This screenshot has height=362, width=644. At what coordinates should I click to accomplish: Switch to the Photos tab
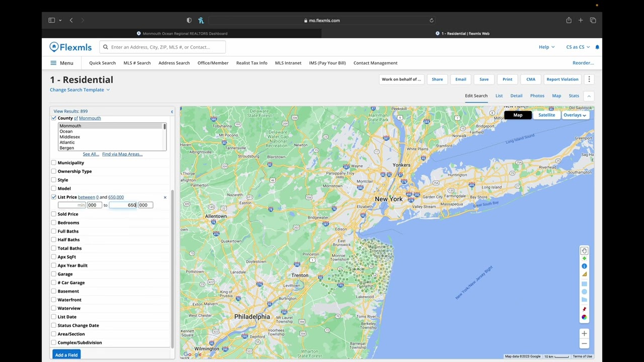[x=537, y=96]
